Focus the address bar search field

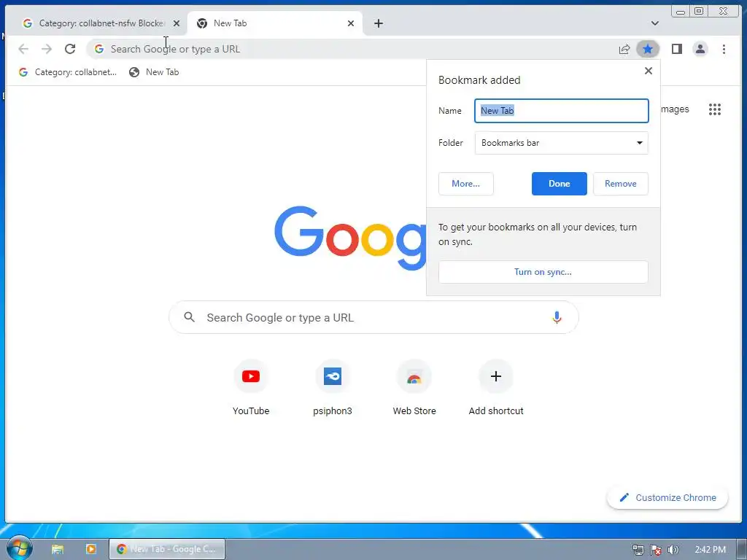point(352,49)
